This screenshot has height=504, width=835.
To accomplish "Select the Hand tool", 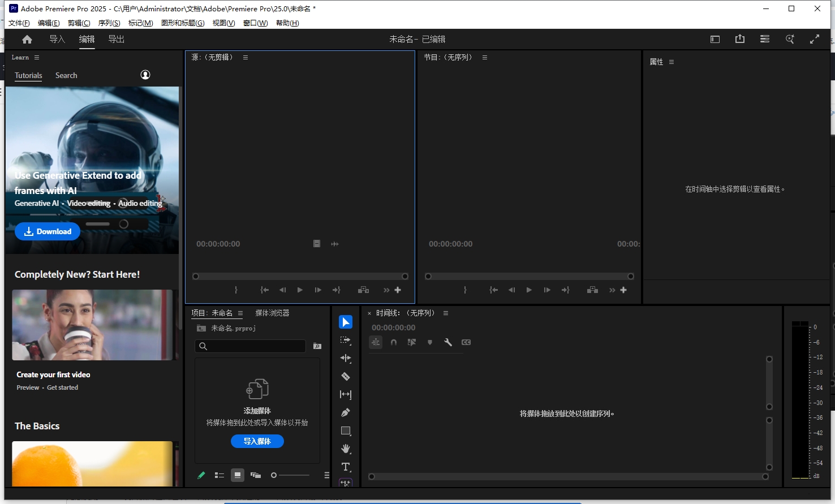I will pos(346,449).
